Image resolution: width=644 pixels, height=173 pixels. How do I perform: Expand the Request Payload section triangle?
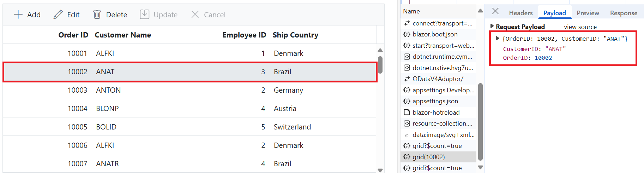click(x=492, y=26)
